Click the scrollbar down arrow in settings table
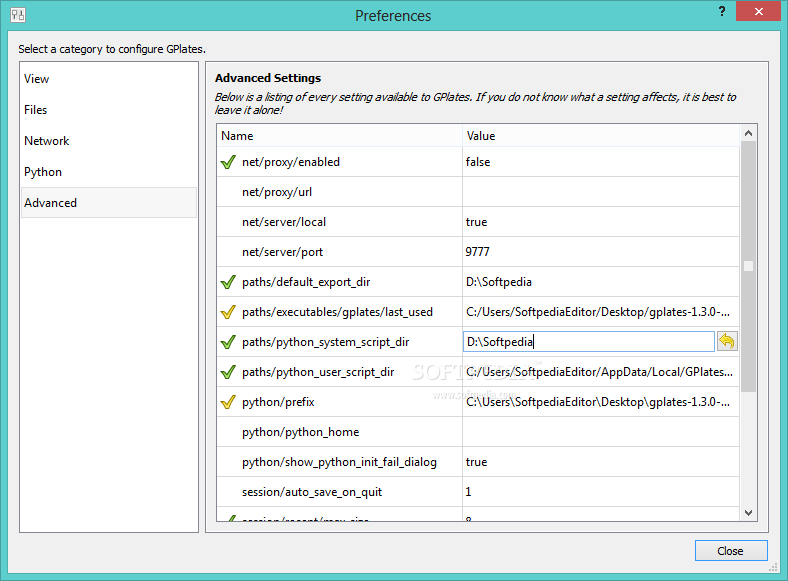This screenshot has width=788, height=581. coord(748,512)
